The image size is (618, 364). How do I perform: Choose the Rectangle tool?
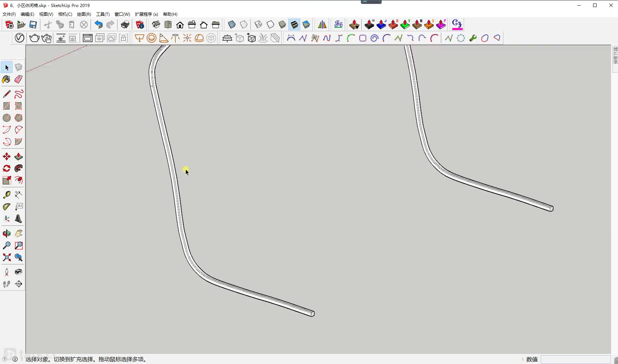click(7, 106)
